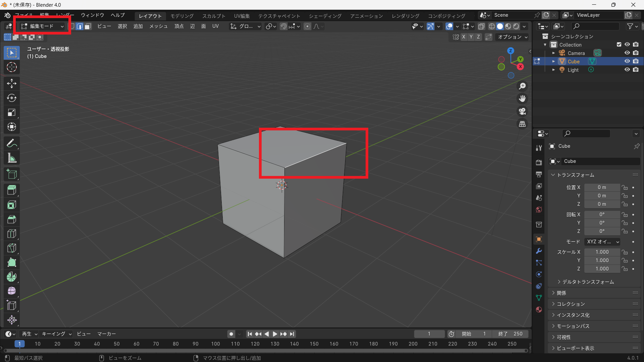This screenshot has height=362, width=644.
Task: Open the Modifiers wrench properties tab
Action: [x=539, y=251]
